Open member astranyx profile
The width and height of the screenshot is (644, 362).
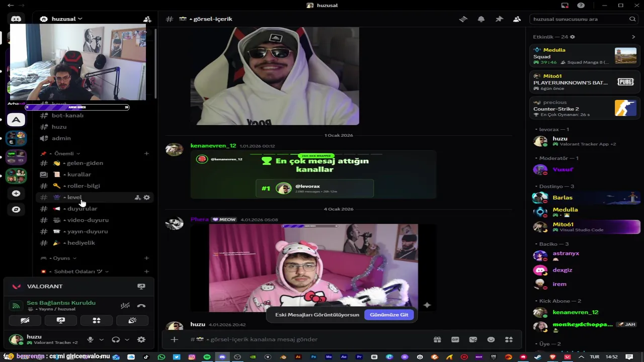click(x=586, y=255)
